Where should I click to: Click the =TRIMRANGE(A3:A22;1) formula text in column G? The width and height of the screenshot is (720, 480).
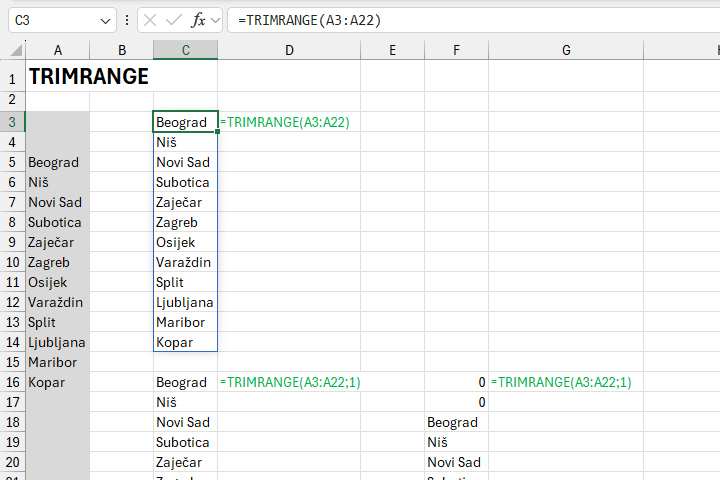pyautogui.click(x=561, y=382)
